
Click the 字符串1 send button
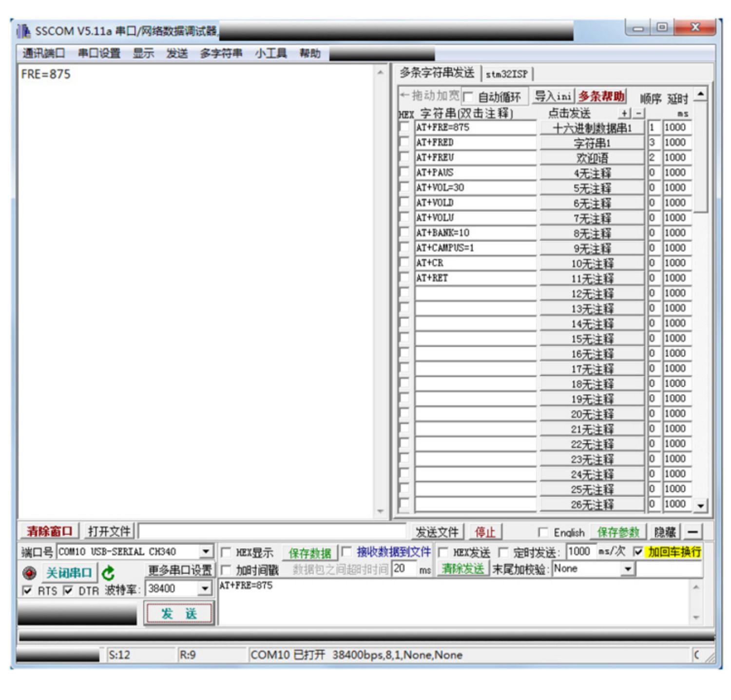592,143
